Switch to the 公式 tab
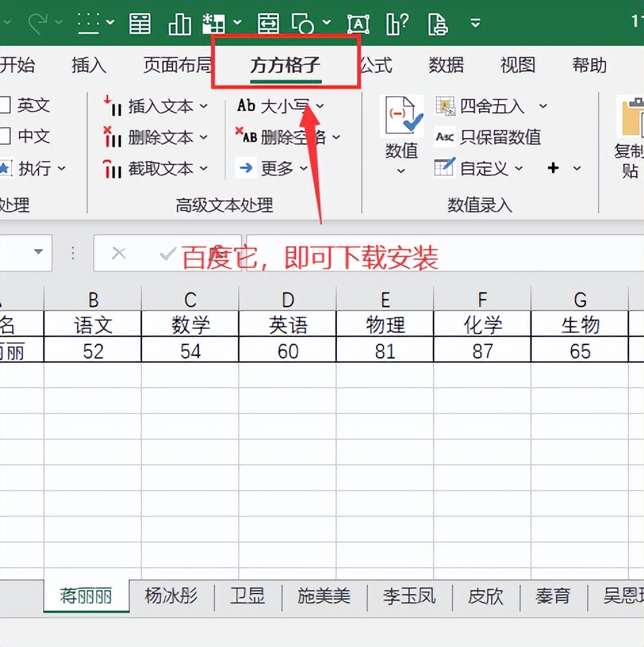The height and width of the screenshot is (647, 644). coord(375,65)
